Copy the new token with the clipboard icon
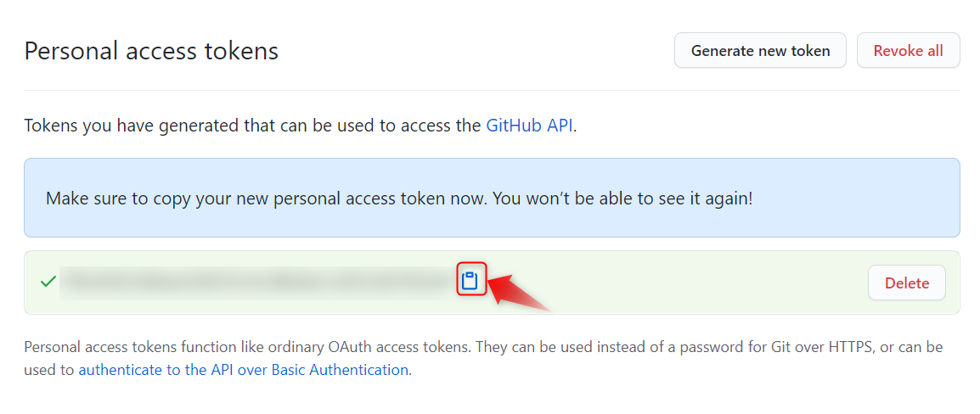Screen dimensions: 980x414 [470, 282]
